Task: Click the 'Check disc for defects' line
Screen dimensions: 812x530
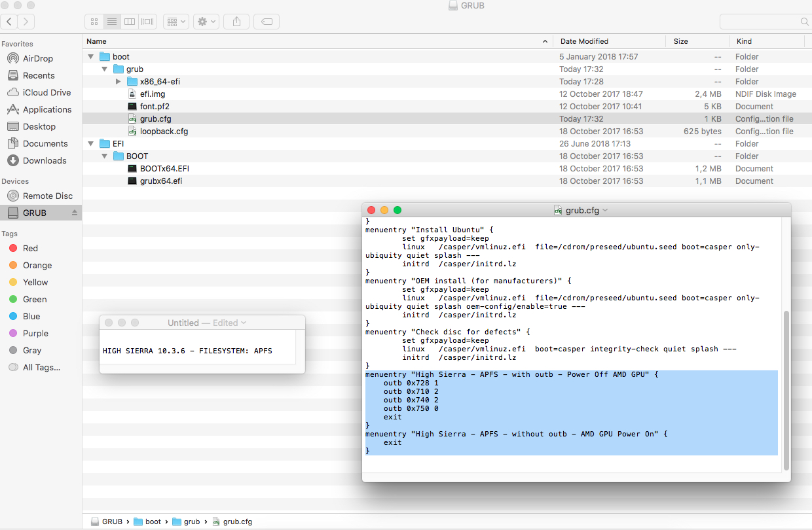Action: (447, 332)
